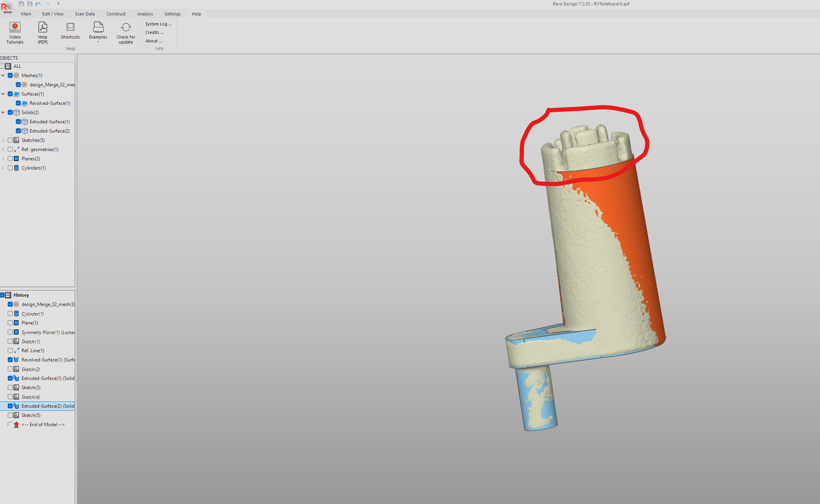
Task: Click the End of Model marker
Action: click(x=43, y=425)
